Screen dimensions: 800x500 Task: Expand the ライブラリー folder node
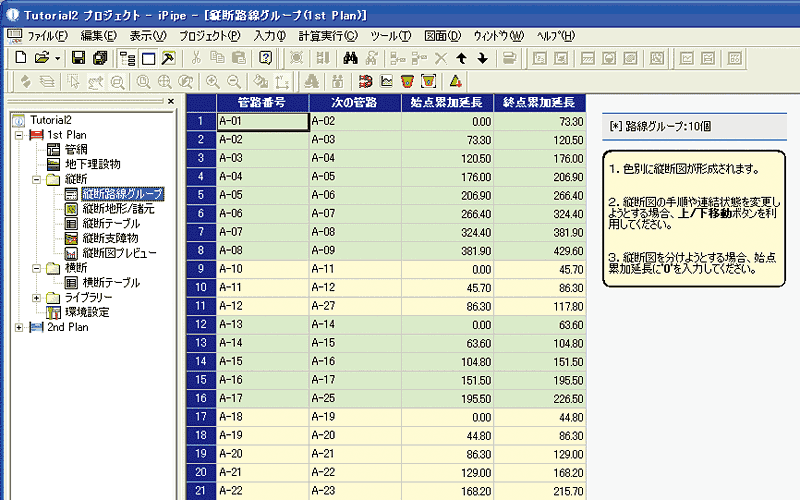tap(37, 298)
